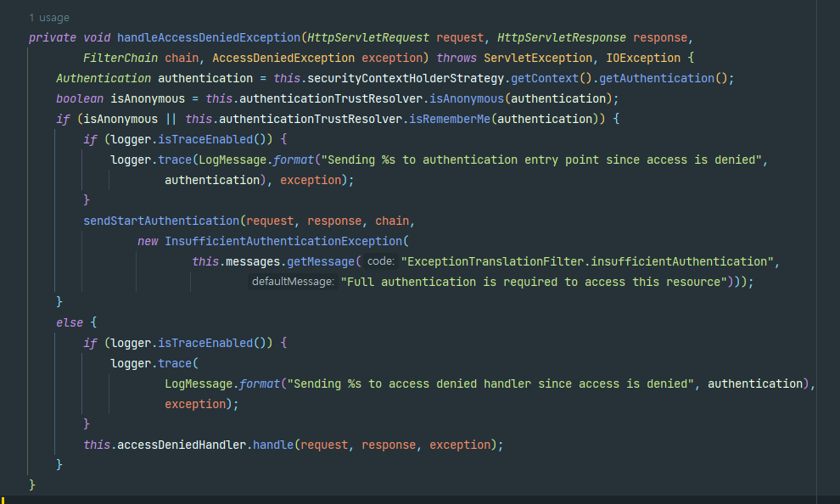Click the getAuthentication() method call

coord(664,79)
